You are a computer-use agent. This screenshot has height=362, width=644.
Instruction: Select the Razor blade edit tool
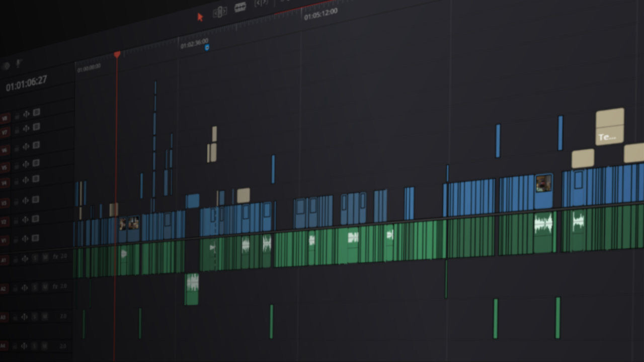240,6
